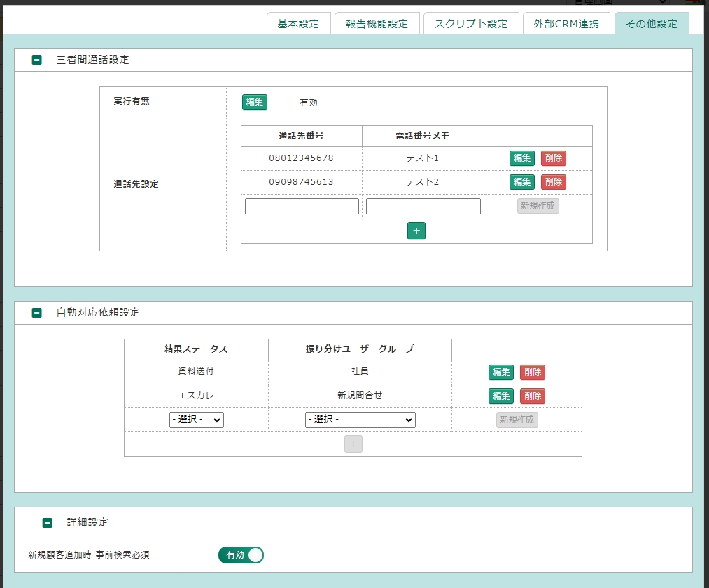
Task: Select the 外部CRM連携 tab
Action: click(566, 24)
